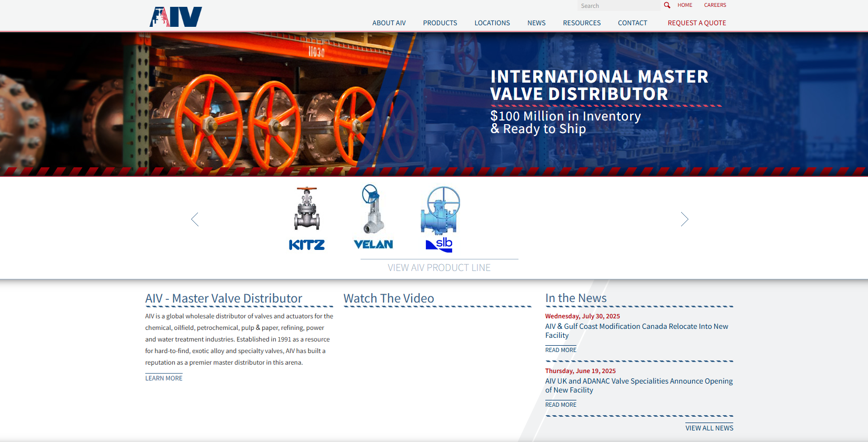Click the previous arrow in product carousel

(x=195, y=219)
